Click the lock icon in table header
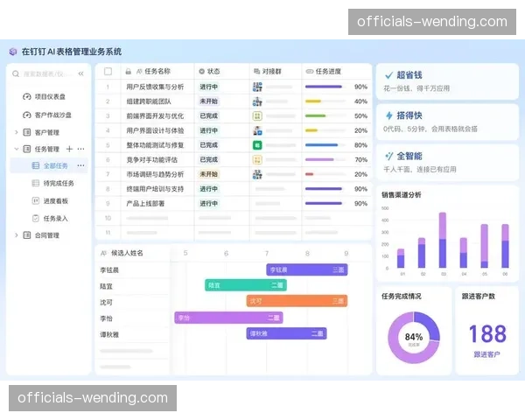The image size is (525, 420). click(x=129, y=72)
